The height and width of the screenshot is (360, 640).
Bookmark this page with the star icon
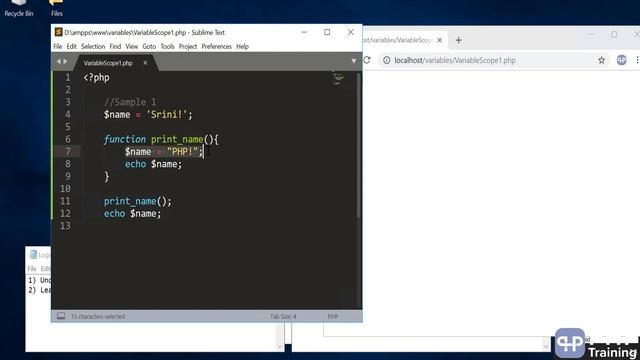pos(601,60)
